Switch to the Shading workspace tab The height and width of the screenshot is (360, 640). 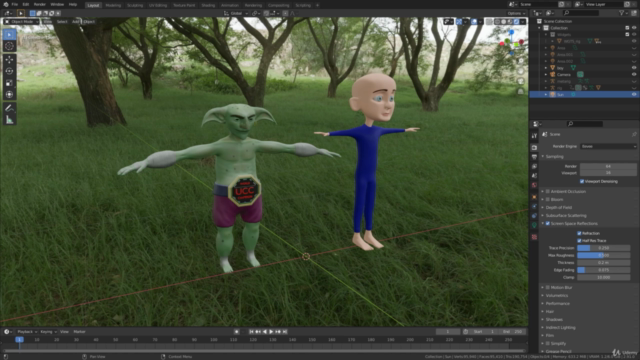point(208,5)
